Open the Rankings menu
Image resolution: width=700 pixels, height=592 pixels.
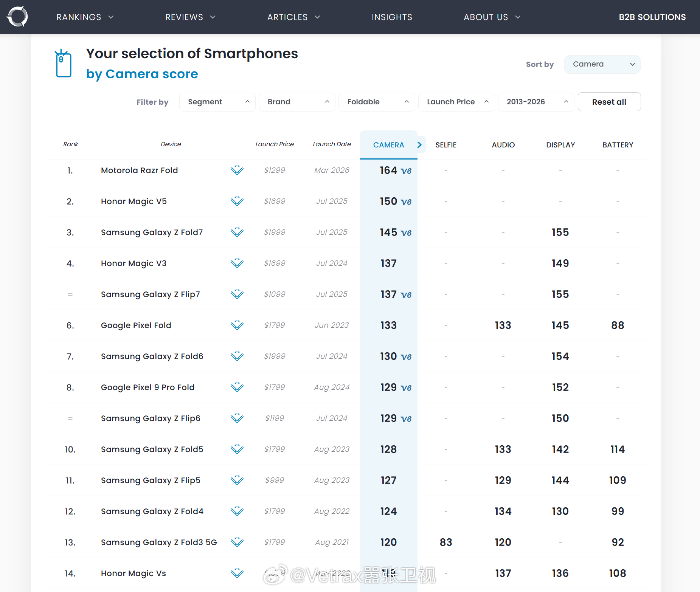85,17
